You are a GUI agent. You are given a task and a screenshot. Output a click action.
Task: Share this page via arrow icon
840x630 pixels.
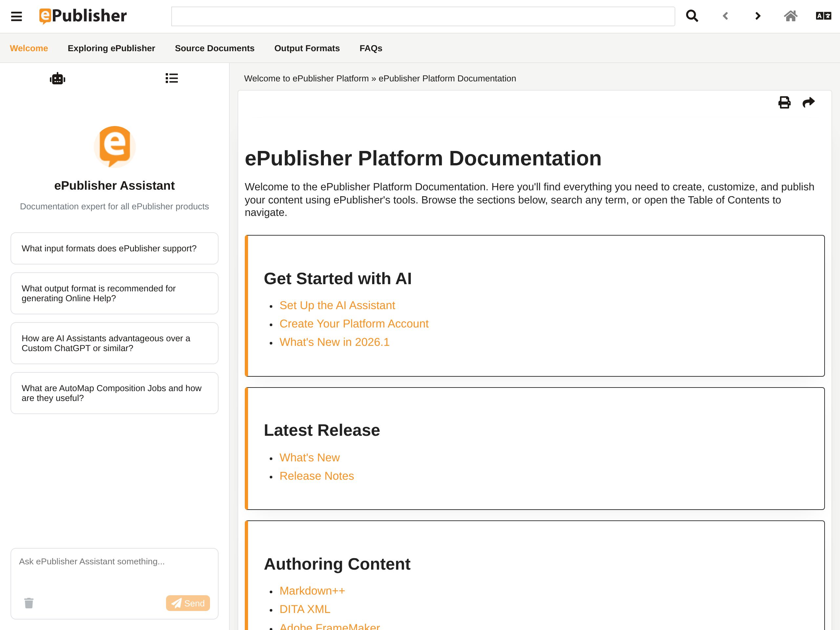coord(808,102)
